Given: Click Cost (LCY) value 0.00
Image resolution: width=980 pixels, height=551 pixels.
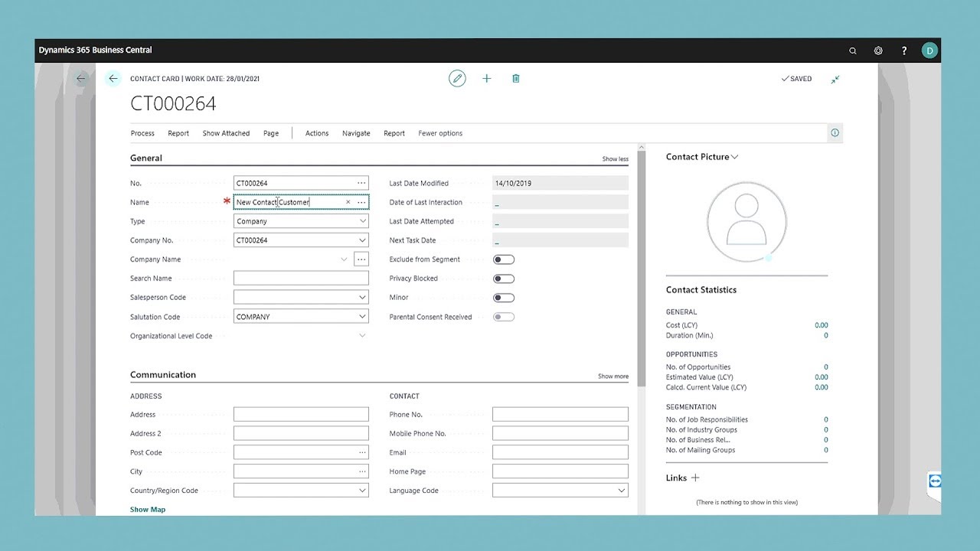Looking at the screenshot, I should click(821, 325).
